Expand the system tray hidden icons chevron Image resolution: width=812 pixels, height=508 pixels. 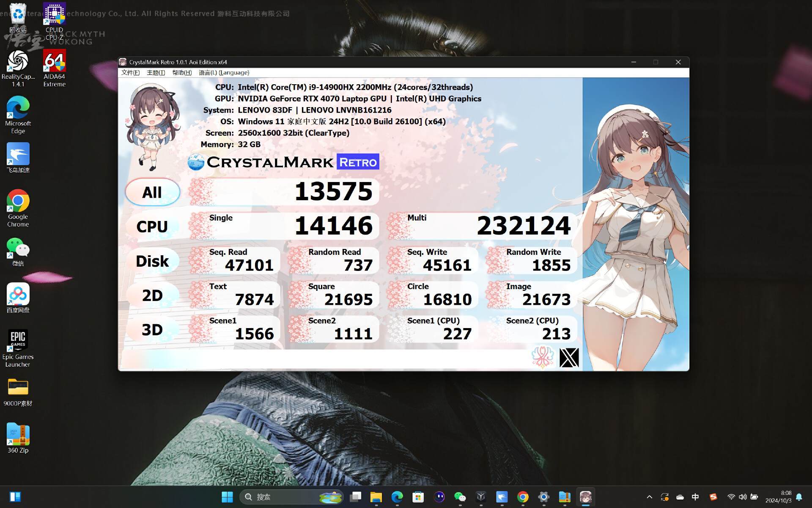point(649,497)
